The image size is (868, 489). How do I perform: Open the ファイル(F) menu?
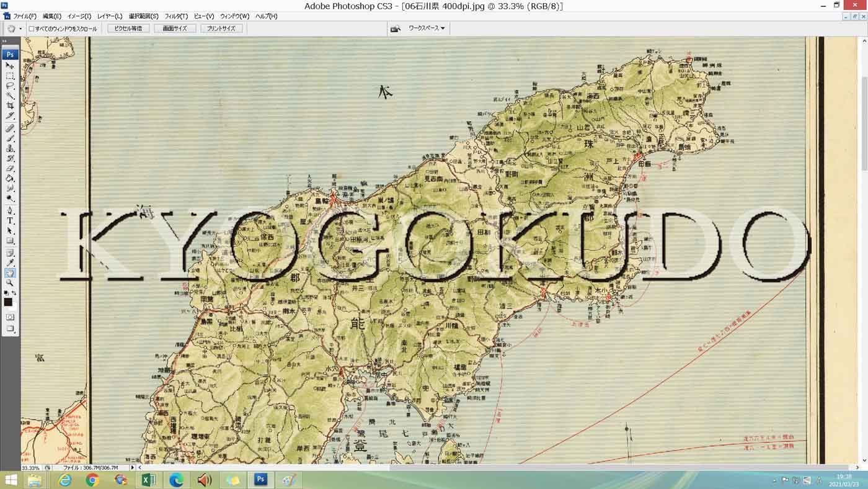pyautogui.click(x=25, y=16)
